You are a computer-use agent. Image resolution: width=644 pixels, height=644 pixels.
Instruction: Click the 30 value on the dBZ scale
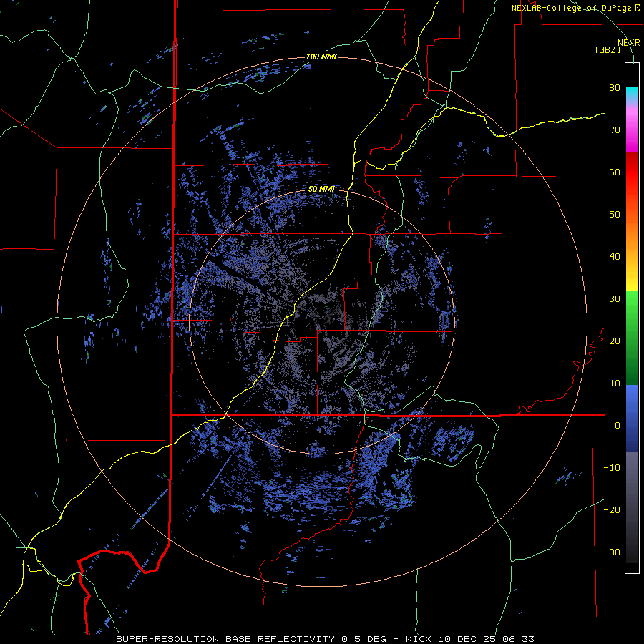pos(615,299)
